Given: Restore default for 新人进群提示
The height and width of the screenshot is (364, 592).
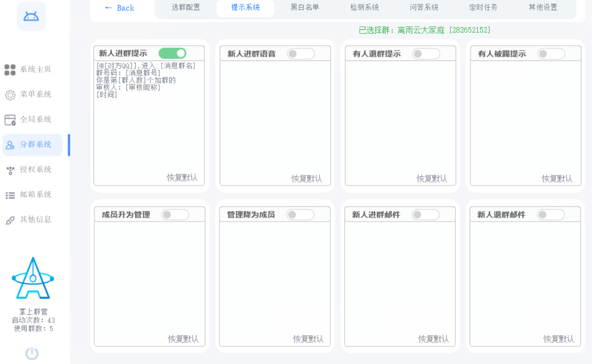Looking at the screenshot, I should [x=182, y=178].
